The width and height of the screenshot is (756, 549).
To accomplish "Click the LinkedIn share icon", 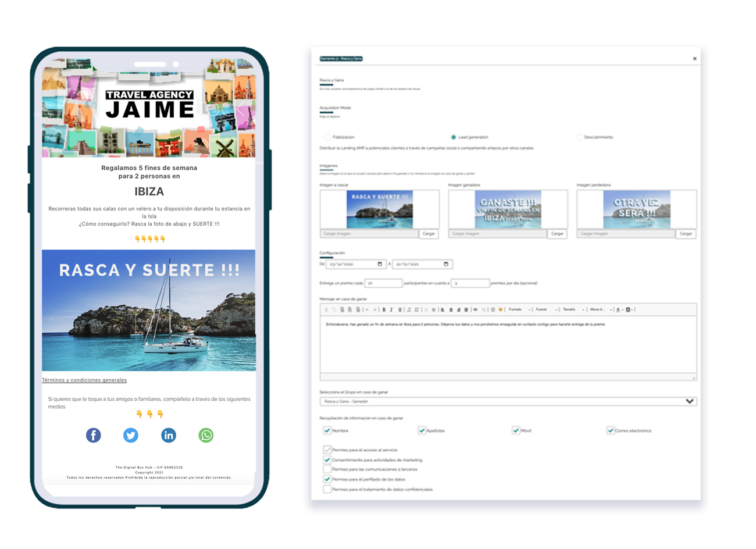I will [x=169, y=435].
